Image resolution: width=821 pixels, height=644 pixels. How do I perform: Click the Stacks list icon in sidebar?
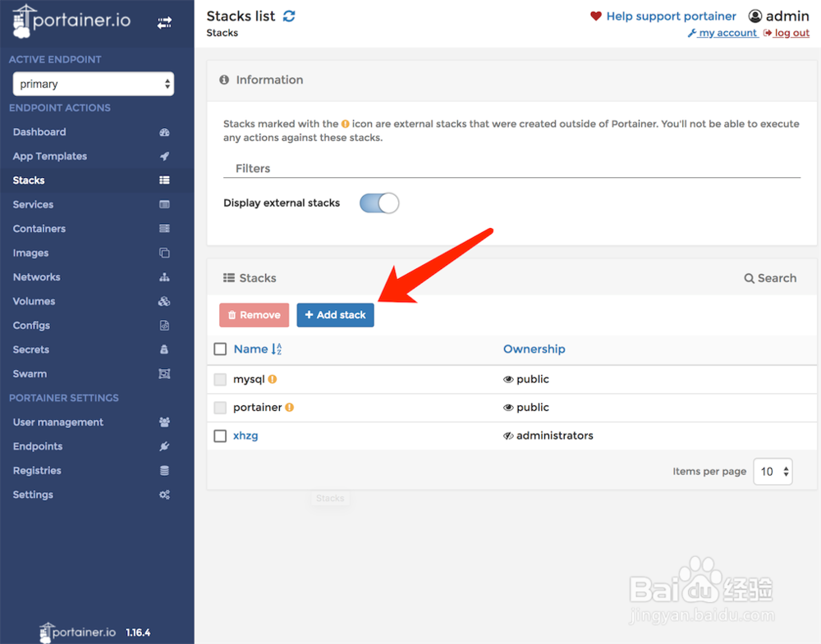164,180
